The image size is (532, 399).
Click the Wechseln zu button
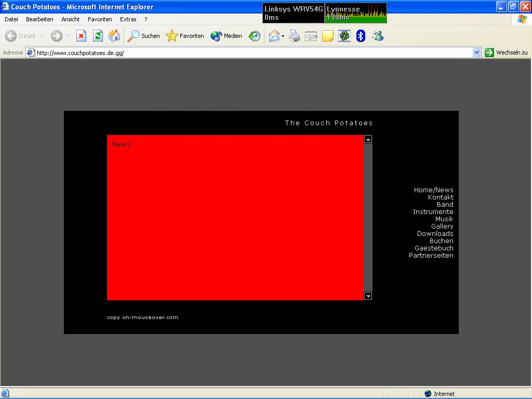[x=507, y=52]
